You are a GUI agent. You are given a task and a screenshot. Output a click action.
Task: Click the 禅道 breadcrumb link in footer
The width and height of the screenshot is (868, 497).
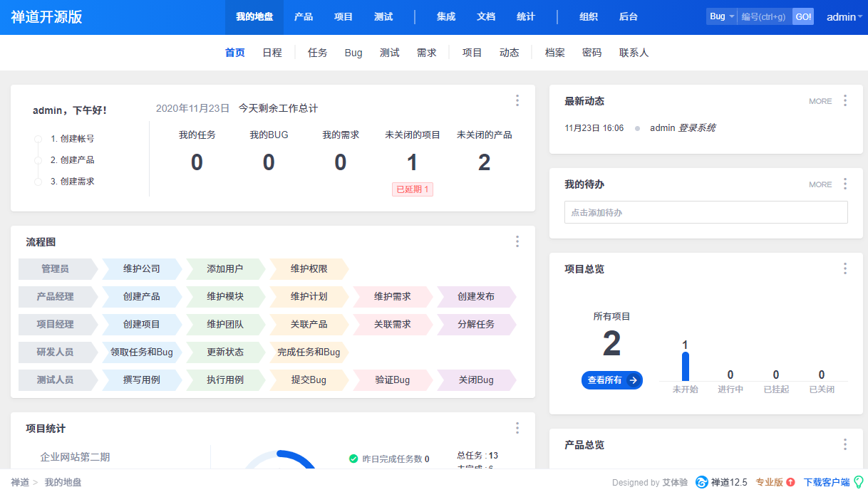click(20, 482)
